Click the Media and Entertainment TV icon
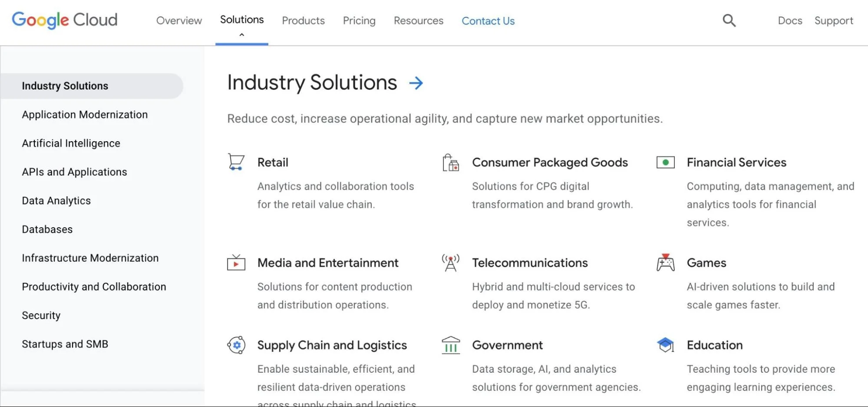The image size is (868, 407). tap(236, 262)
